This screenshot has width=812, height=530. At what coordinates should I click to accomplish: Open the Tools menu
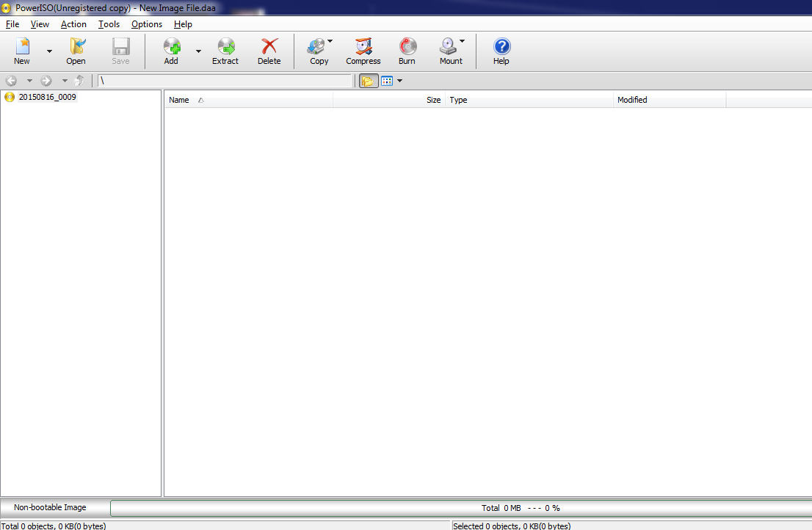tap(109, 23)
